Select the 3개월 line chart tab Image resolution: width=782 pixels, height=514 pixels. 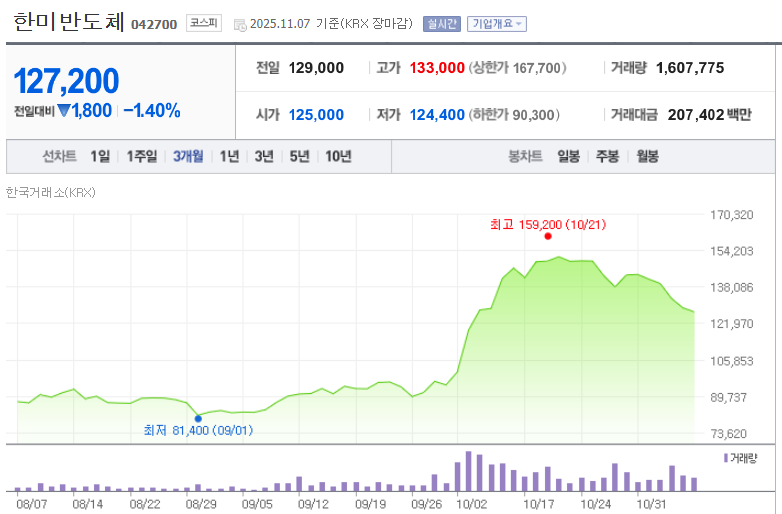coord(188,157)
